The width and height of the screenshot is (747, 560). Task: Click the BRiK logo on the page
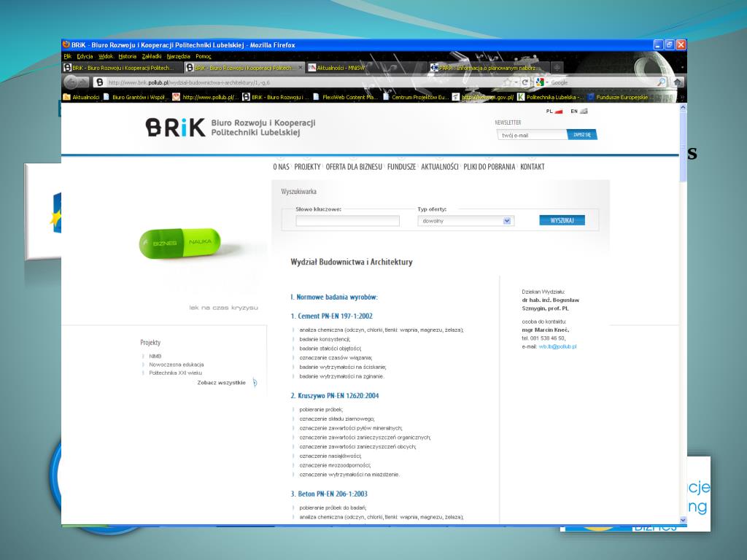[176, 127]
